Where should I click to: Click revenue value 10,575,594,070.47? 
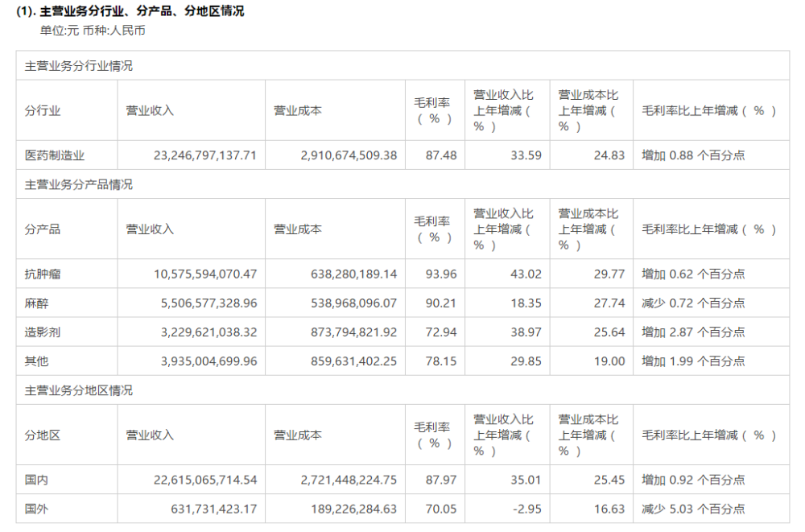point(204,274)
